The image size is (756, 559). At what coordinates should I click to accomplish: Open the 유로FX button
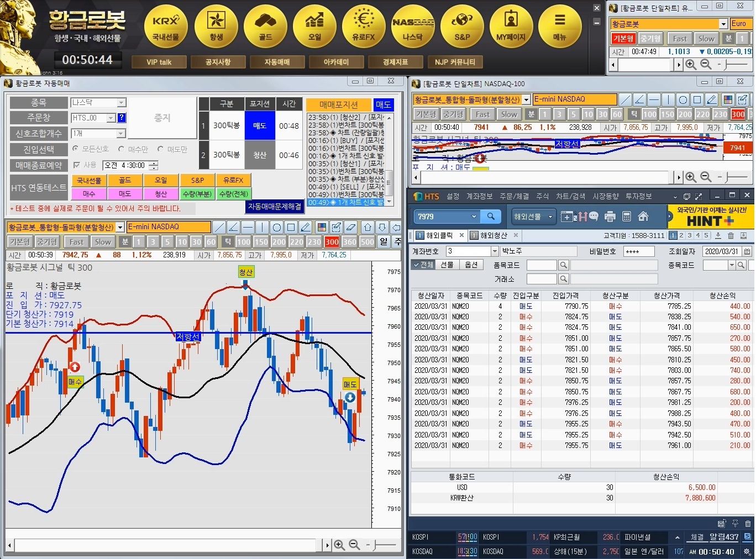tap(364, 27)
